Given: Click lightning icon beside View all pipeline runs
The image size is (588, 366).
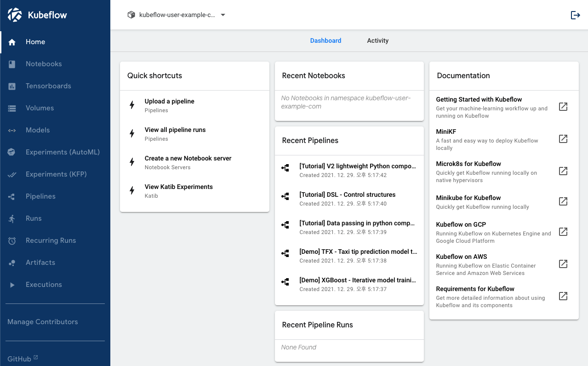Looking at the screenshot, I should (x=132, y=133).
